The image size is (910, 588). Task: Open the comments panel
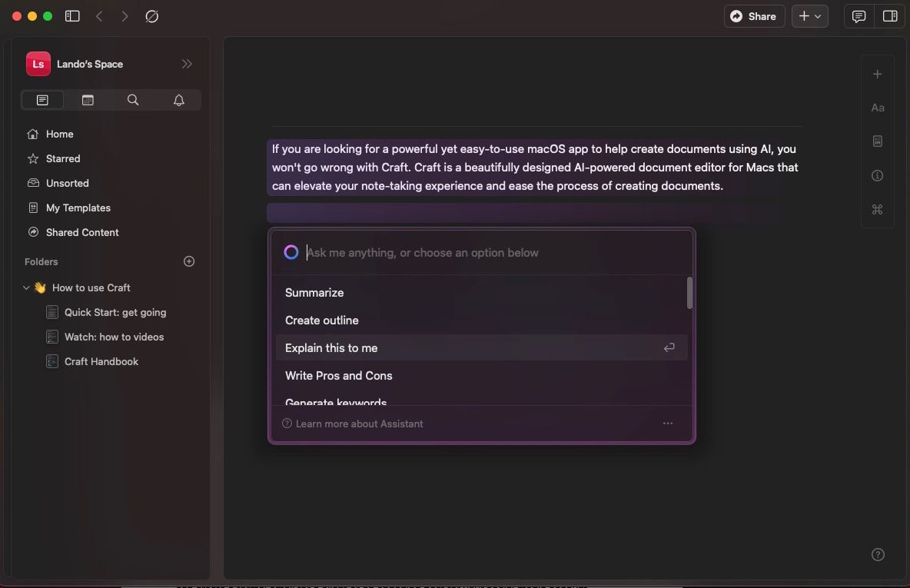coord(858,15)
